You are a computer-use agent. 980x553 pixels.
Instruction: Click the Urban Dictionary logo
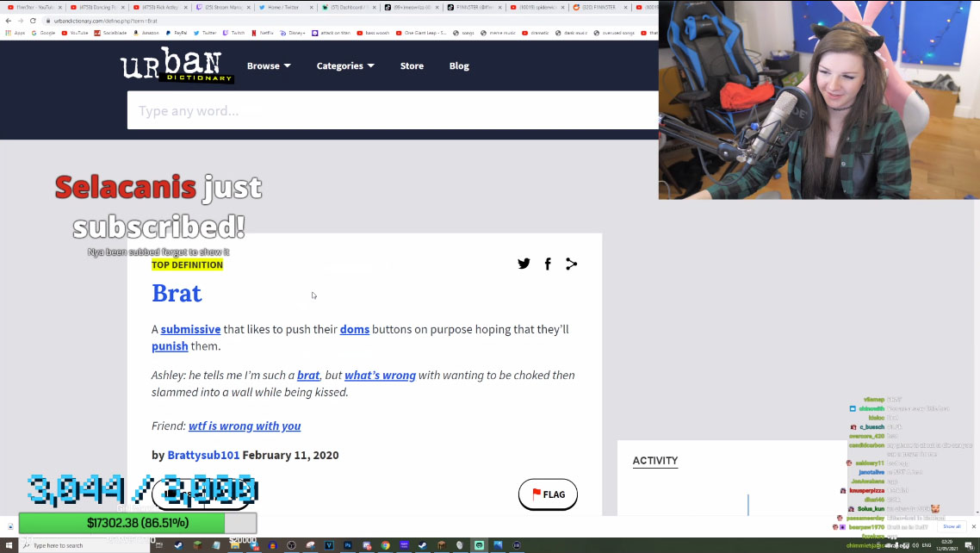click(177, 65)
